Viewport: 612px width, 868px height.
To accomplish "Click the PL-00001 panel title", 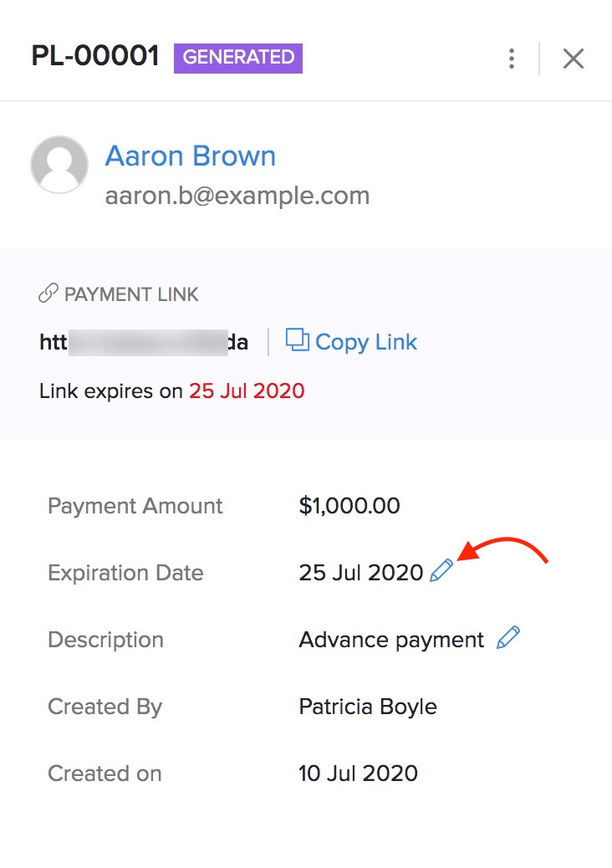I will tap(95, 57).
